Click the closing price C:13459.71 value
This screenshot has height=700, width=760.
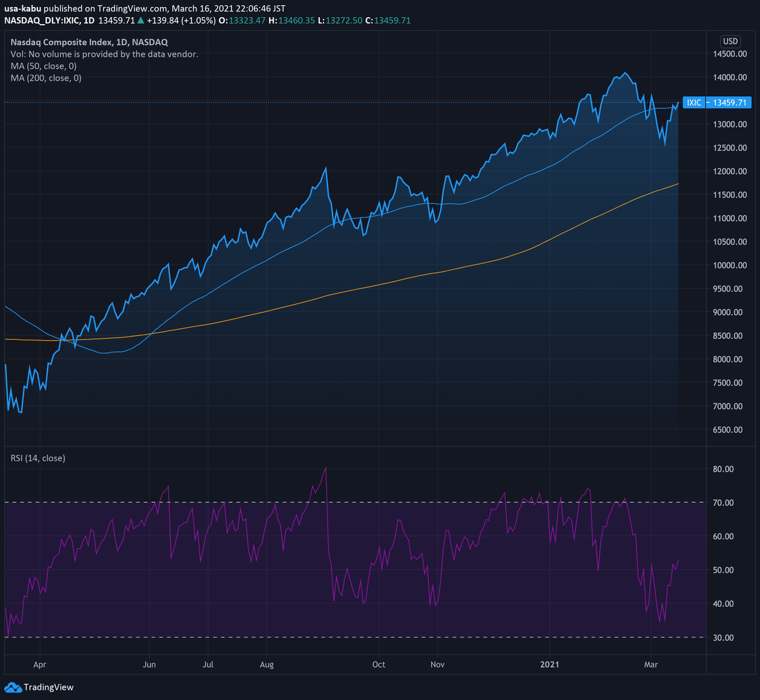click(388, 20)
